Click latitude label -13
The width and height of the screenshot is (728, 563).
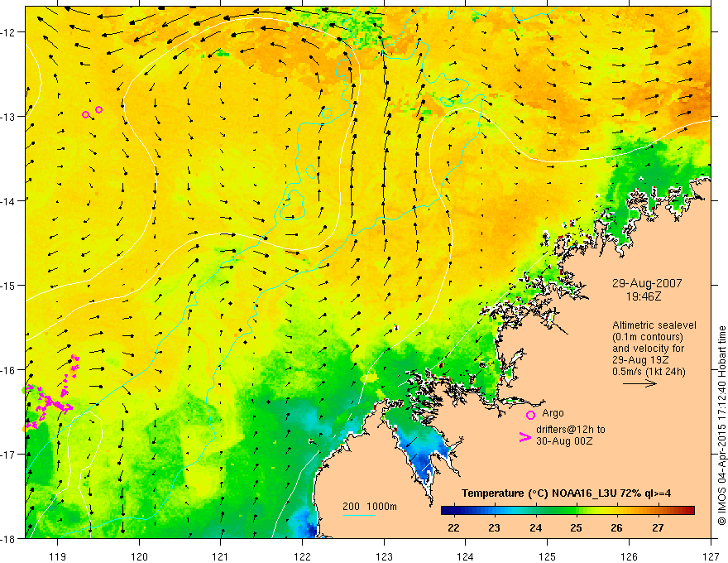coord(8,117)
